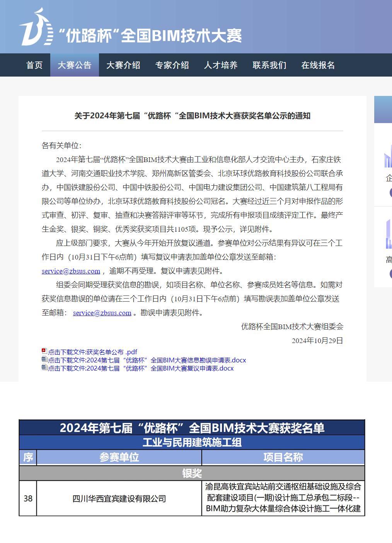Click the service@zbsus.com link before 逾期不再受理
The height and width of the screenshot is (543, 392).
71,271
